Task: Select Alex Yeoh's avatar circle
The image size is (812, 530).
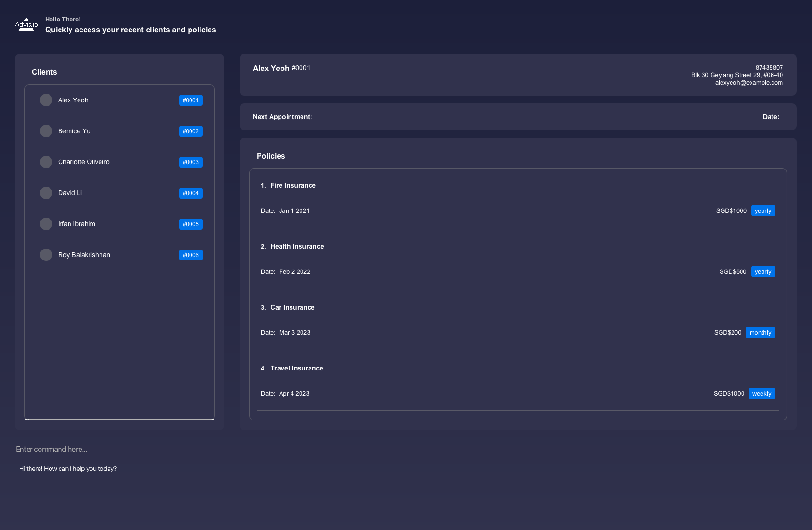Action: point(46,100)
